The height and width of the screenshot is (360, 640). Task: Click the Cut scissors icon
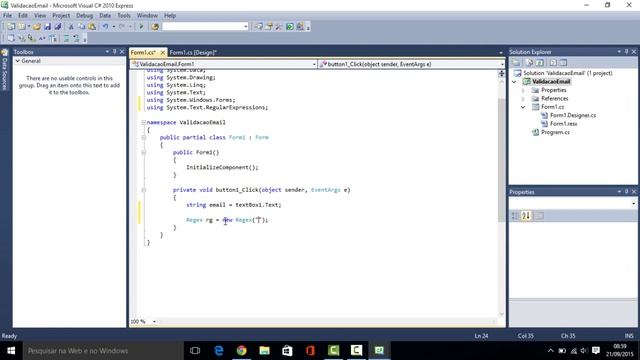point(71,27)
